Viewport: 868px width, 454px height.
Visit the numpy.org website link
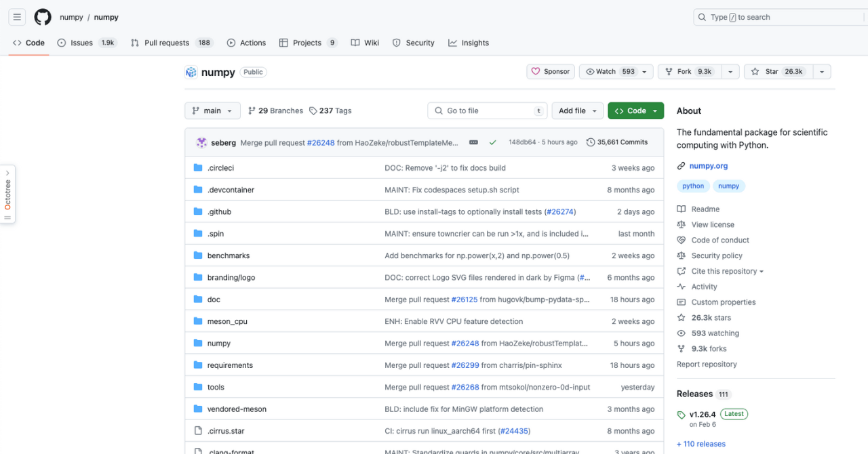point(709,166)
